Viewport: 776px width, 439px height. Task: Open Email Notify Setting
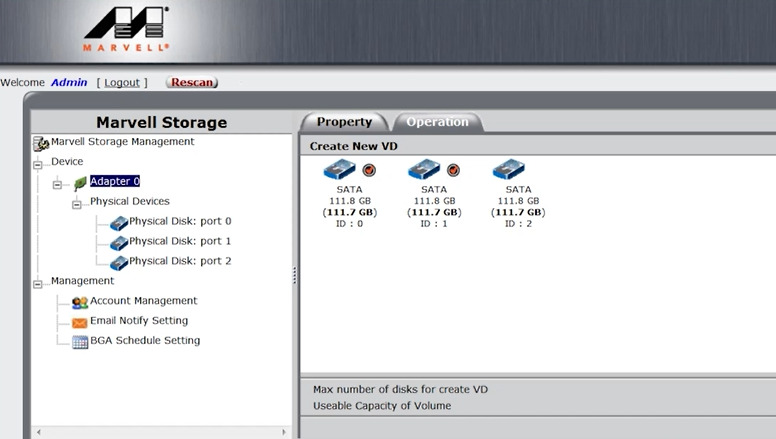(139, 321)
